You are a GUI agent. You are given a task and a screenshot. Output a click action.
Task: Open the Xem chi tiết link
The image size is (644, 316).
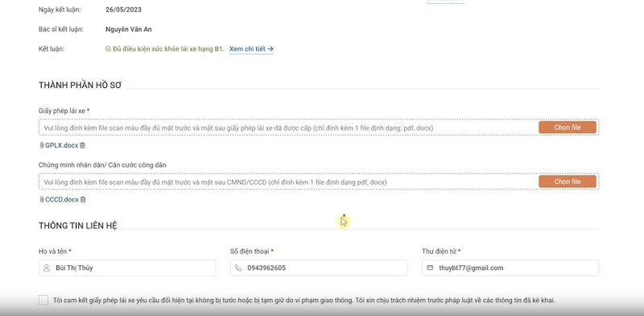point(247,49)
